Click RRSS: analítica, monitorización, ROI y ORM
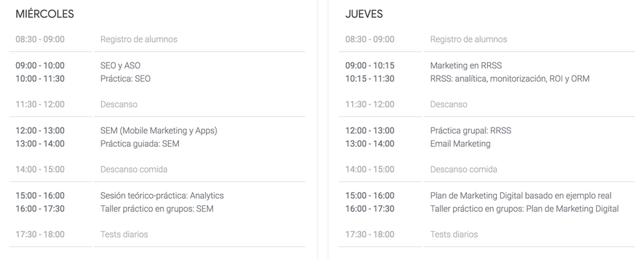Screen dimensions: 644x259 [510, 79]
